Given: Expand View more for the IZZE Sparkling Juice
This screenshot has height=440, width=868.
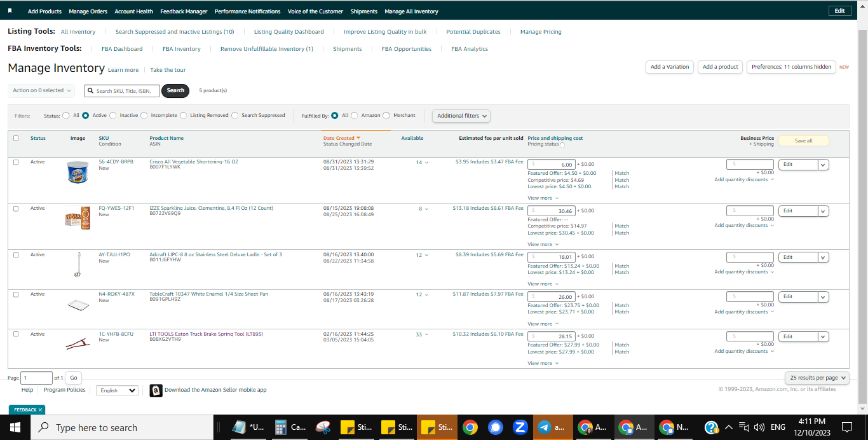Looking at the screenshot, I should coord(543,245).
